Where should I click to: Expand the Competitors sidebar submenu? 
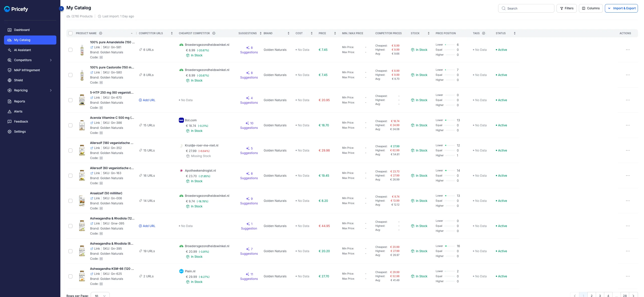(x=51, y=60)
